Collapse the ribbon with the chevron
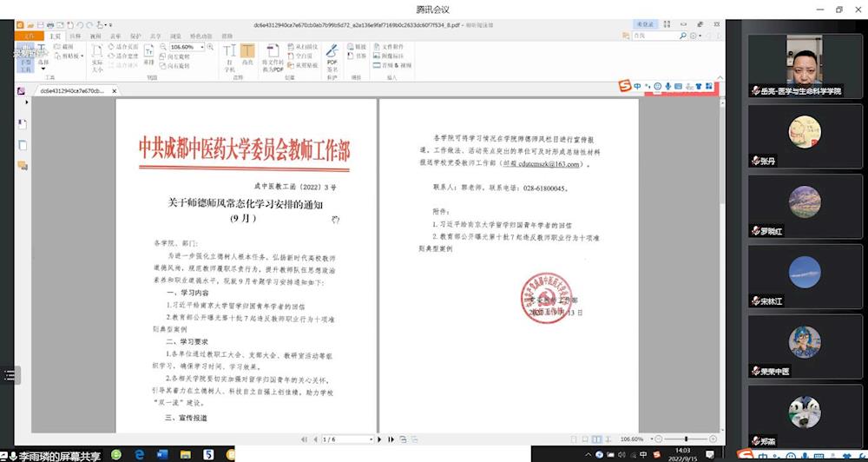This screenshot has height=462, width=868. (x=720, y=77)
